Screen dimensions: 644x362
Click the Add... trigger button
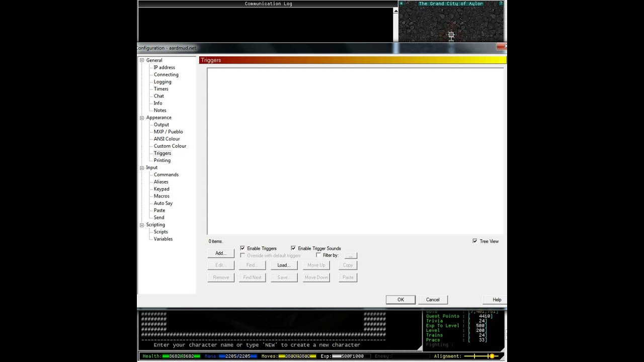point(221,253)
